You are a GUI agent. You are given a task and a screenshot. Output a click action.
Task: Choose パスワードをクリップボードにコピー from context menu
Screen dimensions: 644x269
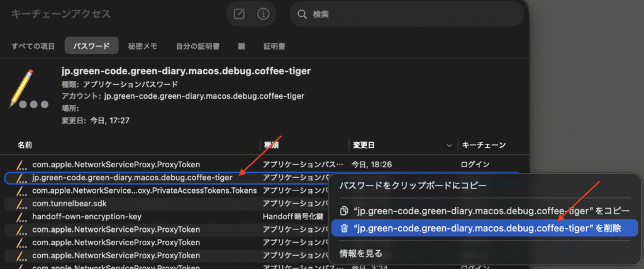click(404, 185)
